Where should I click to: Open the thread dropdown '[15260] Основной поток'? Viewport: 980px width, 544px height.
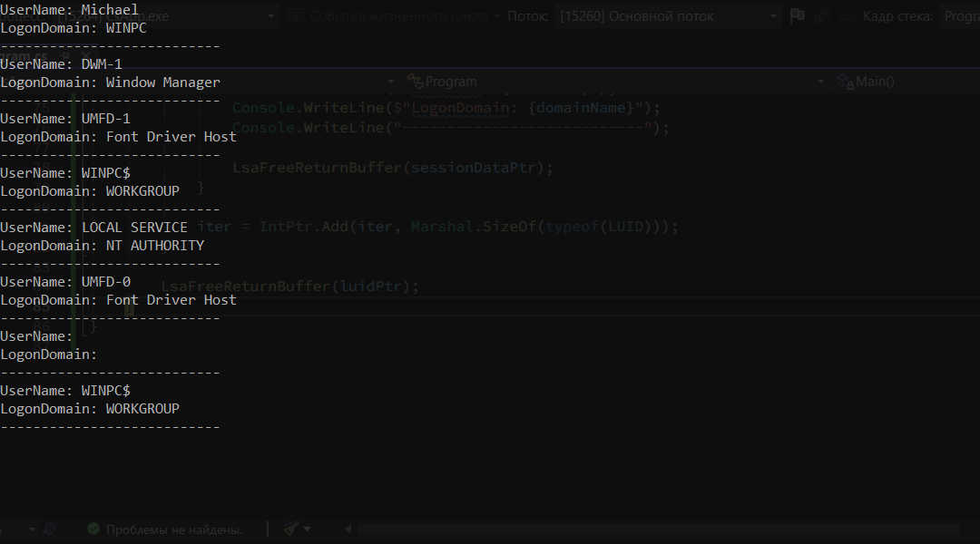[x=668, y=16]
